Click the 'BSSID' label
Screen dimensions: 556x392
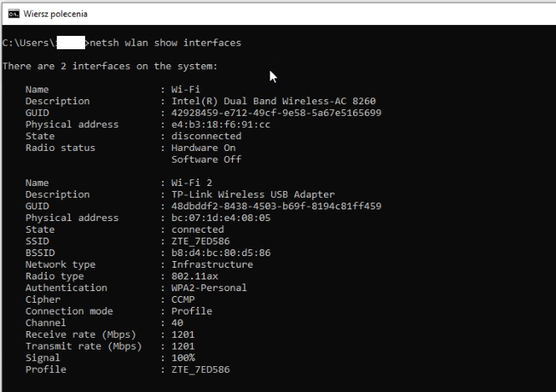pyautogui.click(x=40, y=253)
